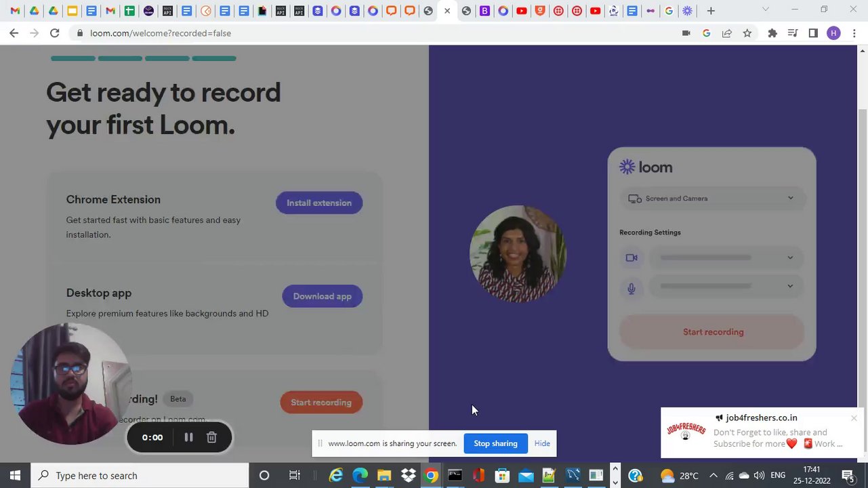Open the Chrome profile H avatar
The width and height of the screenshot is (868, 488).
pos(833,33)
